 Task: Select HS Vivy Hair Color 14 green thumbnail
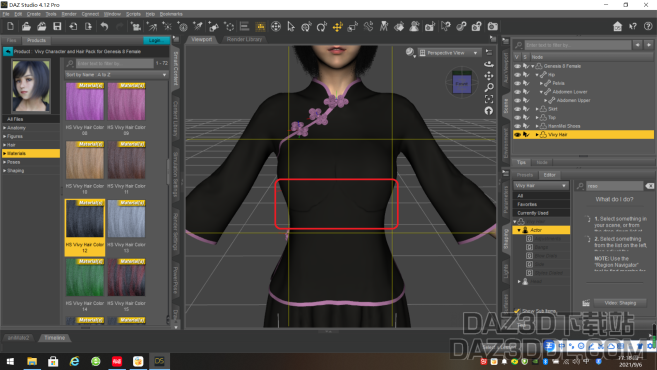85,277
